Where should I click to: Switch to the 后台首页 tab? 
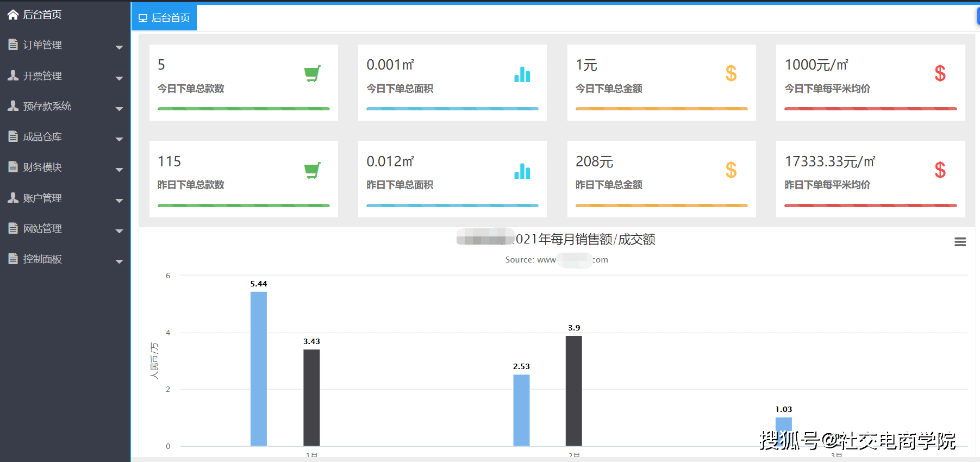tap(164, 18)
